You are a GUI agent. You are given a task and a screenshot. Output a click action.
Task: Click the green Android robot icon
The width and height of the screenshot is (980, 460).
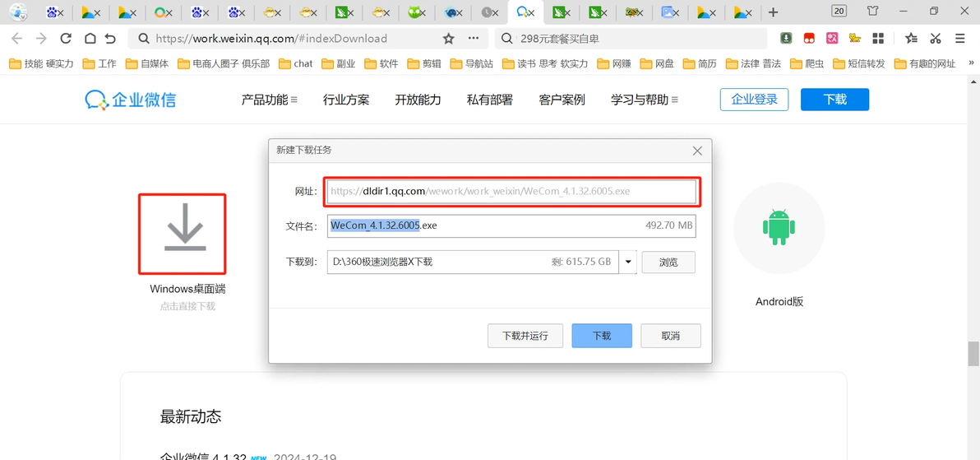point(779,228)
